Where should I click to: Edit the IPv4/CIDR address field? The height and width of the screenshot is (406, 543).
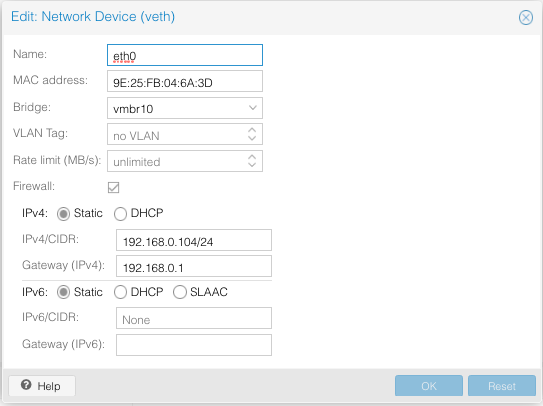point(194,240)
